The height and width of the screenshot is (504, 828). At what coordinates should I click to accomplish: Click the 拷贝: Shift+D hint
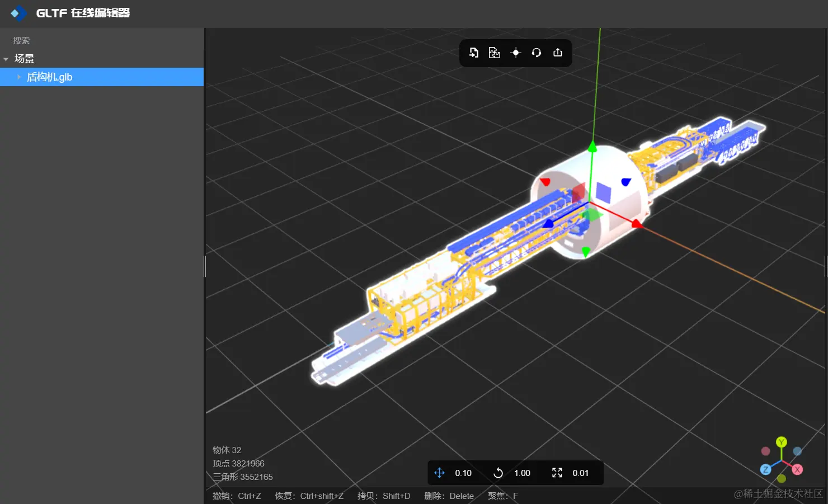click(x=384, y=496)
